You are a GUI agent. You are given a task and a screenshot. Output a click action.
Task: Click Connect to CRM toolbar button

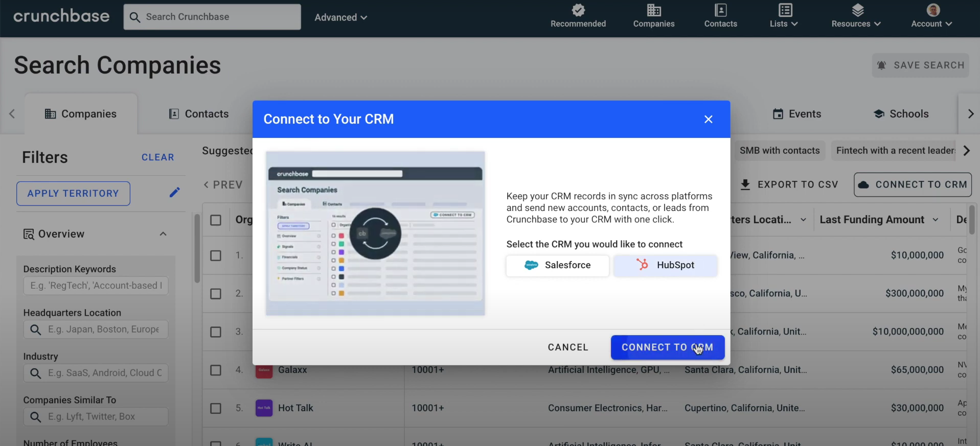tap(913, 184)
